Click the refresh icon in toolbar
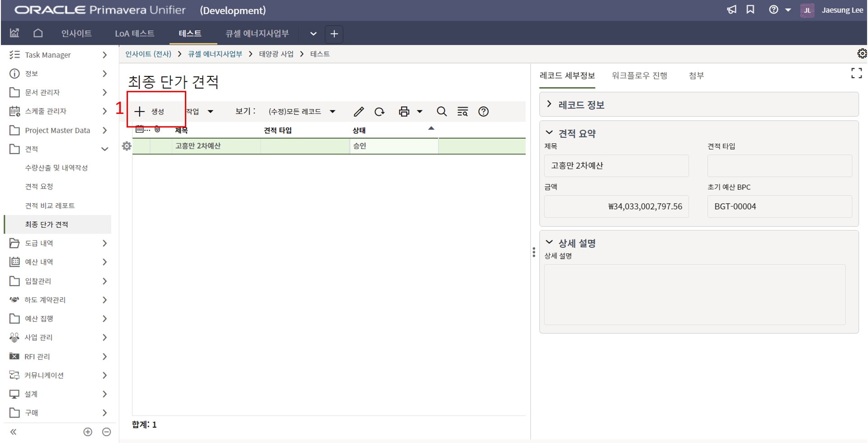This screenshot has width=868, height=443. (x=379, y=112)
